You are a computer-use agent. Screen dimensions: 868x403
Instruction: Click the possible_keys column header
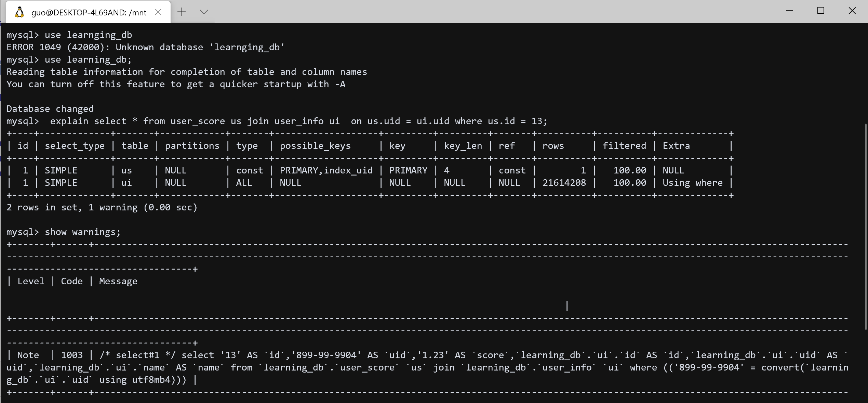pos(315,146)
